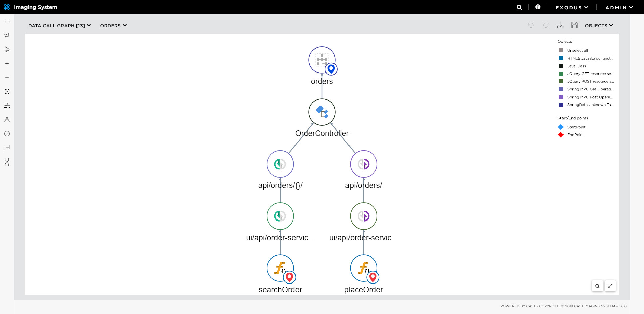Click the expand fullscreen button in canvas
Image resolution: width=644 pixels, height=314 pixels.
(x=610, y=286)
